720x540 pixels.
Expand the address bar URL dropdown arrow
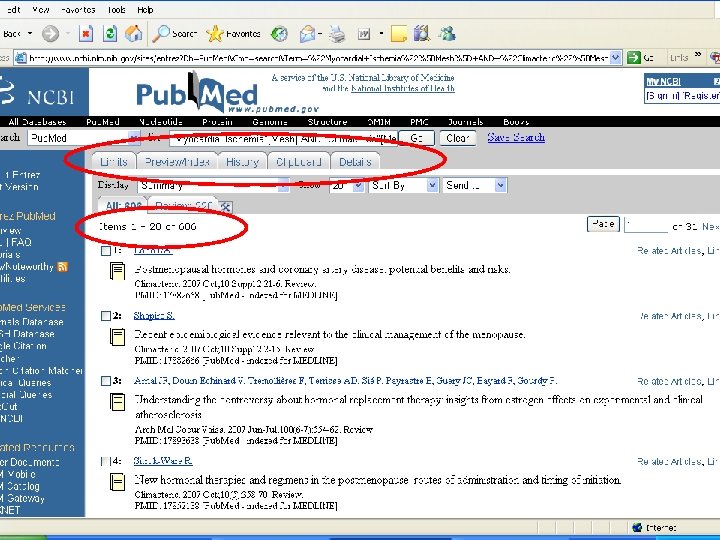(x=616, y=58)
